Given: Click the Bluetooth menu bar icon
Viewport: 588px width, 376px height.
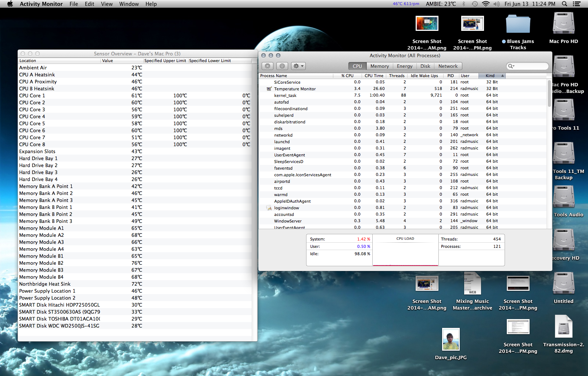Looking at the screenshot, I should 463,4.
